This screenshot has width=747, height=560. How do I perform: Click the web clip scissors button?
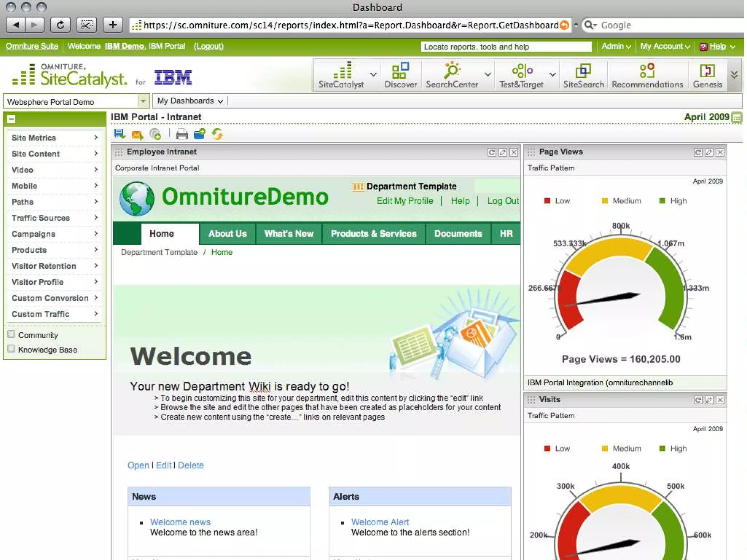(87, 25)
